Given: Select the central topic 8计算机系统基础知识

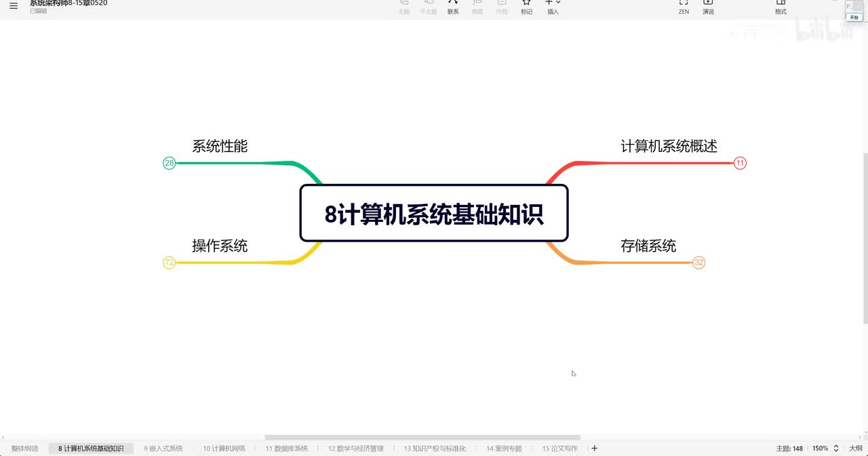Looking at the screenshot, I should 434,213.
